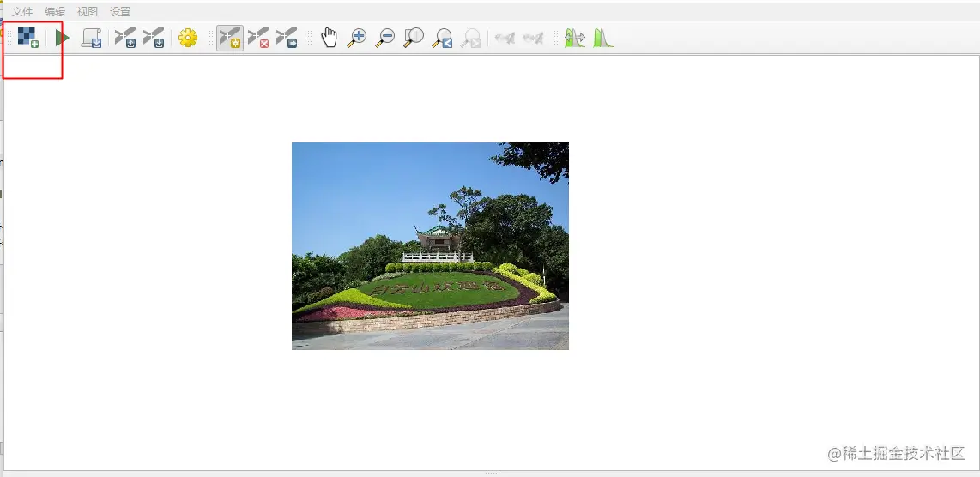Start georeferencing with the green play icon

[x=61, y=38]
